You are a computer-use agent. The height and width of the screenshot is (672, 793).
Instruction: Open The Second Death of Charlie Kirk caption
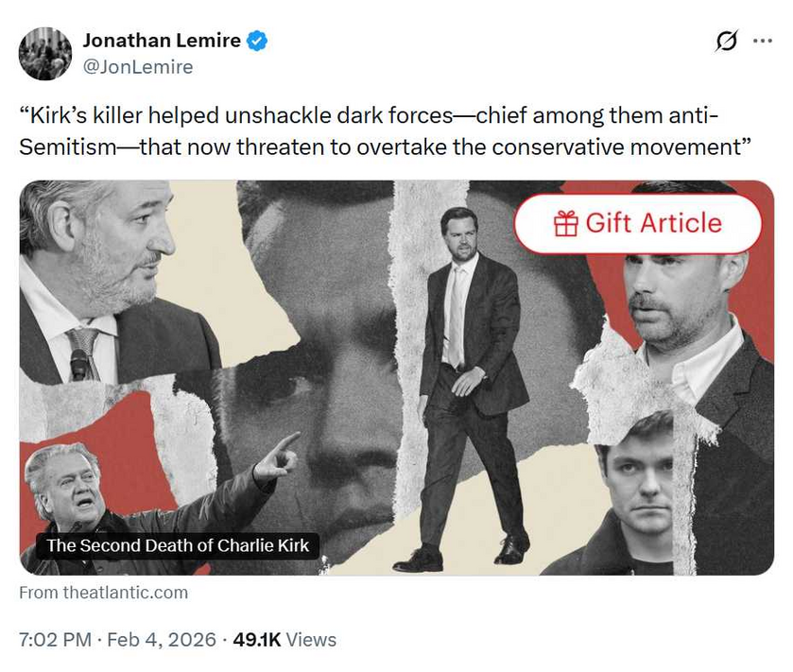tap(178, 545)
